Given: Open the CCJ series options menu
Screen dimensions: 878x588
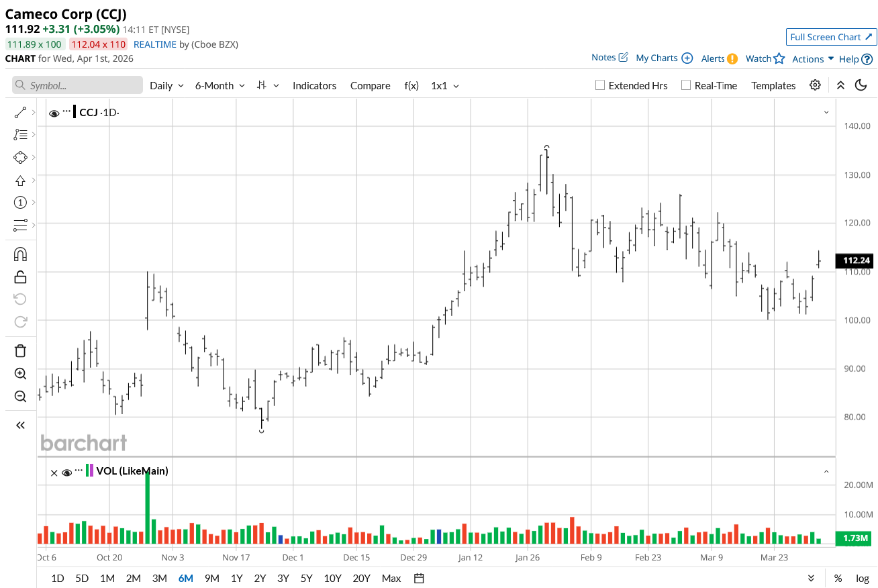Looking at the screenshot, I should (66, 111).
